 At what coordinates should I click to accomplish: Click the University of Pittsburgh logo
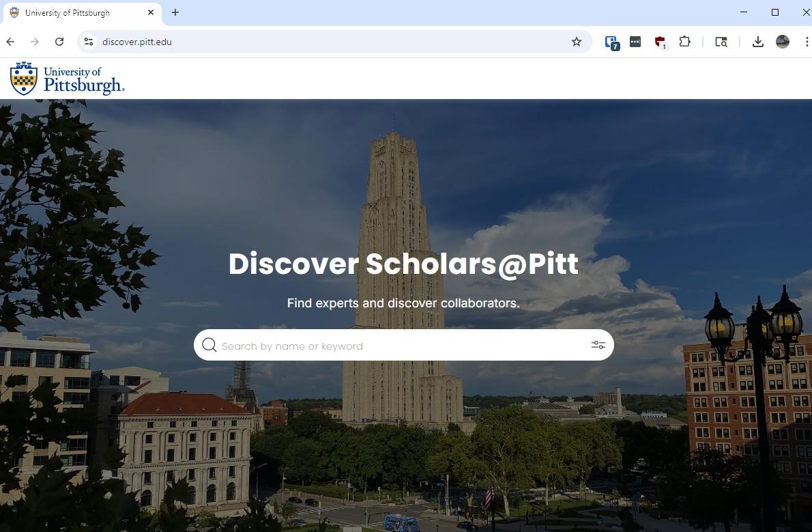[68, 79]
